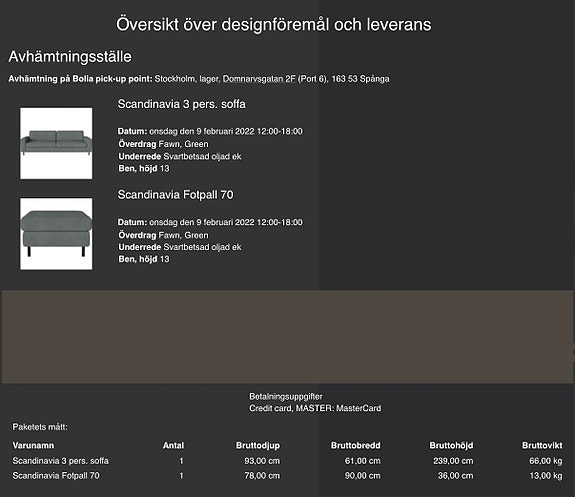The width and height of the screenshot is (575, 497).
Task: Click the Domnarvsgatan 2F address link
Action: pyautogui.click(x=259, y=79)
